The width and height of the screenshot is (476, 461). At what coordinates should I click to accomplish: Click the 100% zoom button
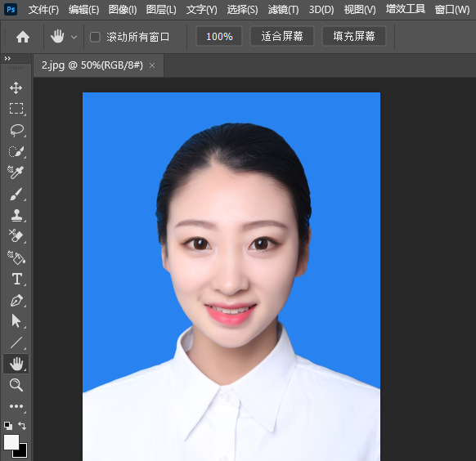coord(219,37)
